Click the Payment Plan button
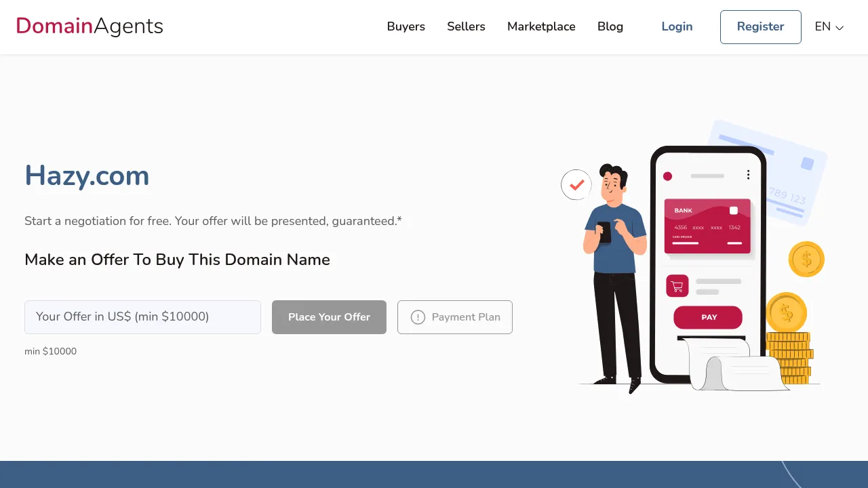 (455, 317)
